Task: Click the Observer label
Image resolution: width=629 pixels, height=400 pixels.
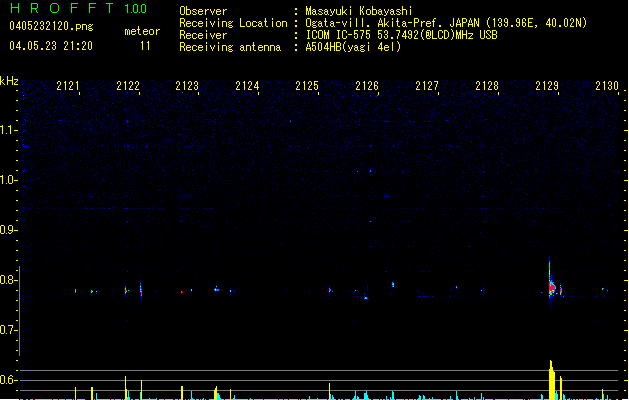Action: click(203, 11)
